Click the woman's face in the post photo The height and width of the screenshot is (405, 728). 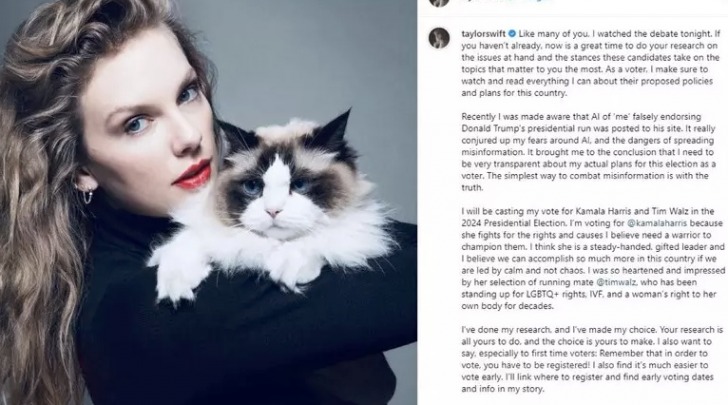coord(153,125)
